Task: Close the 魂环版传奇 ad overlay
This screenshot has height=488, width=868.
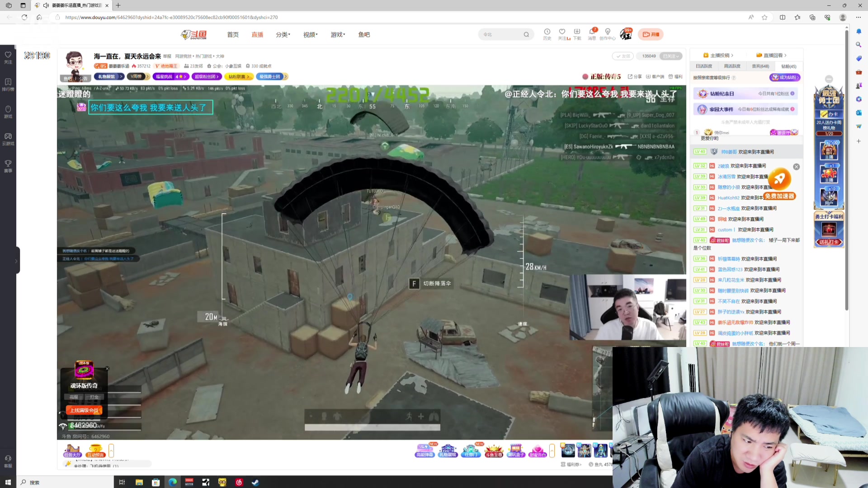Action: point(107,369)
